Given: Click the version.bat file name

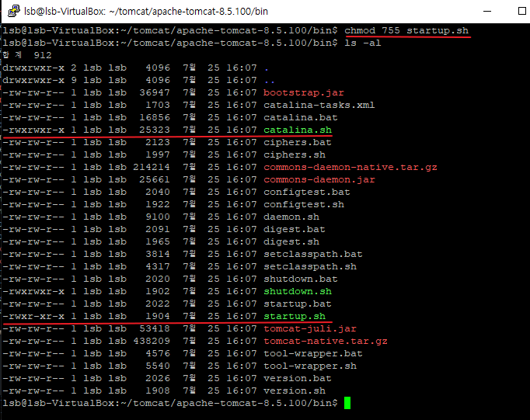Looking at the screenshot, I should point(298,378).
